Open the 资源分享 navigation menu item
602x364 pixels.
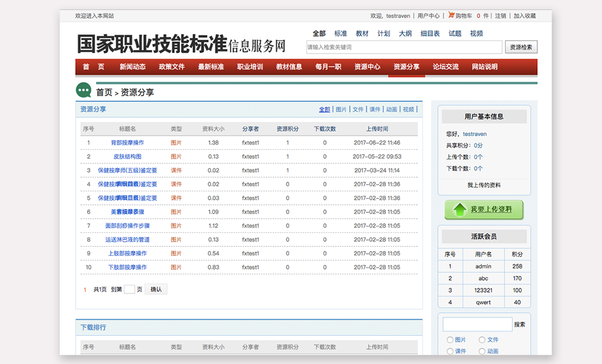[x=406, y=67]
